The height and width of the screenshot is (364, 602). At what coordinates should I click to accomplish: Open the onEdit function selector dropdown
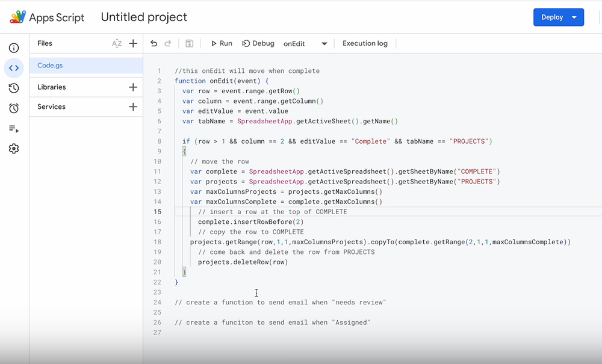click(324, 43)
